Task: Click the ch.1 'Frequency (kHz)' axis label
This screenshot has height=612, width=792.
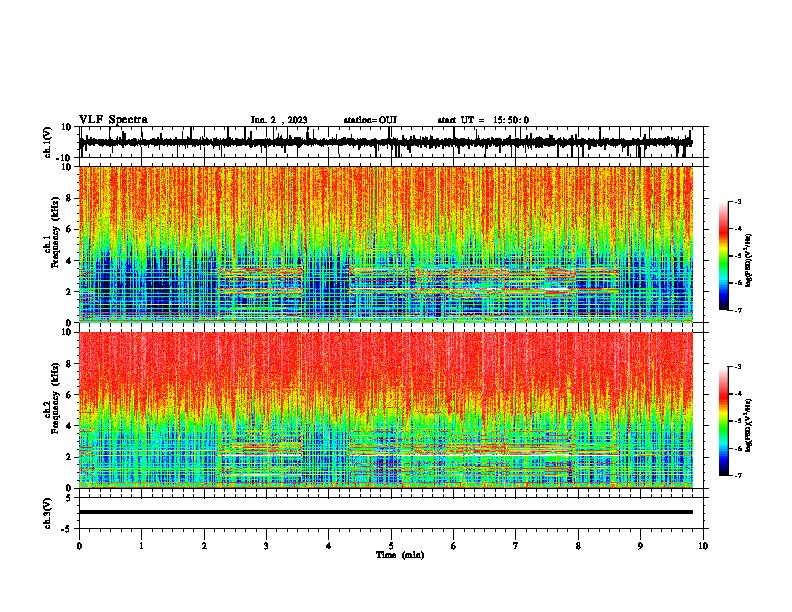Action: tap(55, 232)
